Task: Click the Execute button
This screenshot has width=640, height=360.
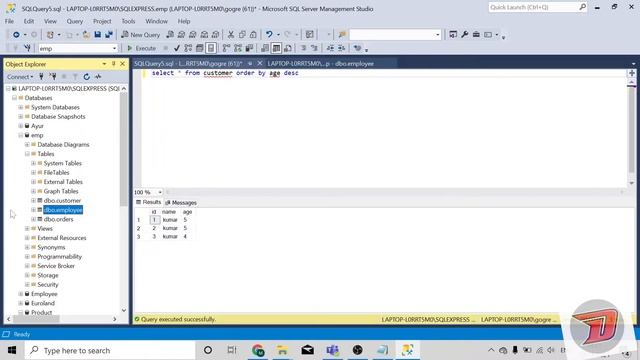Action: pos(141,48)
